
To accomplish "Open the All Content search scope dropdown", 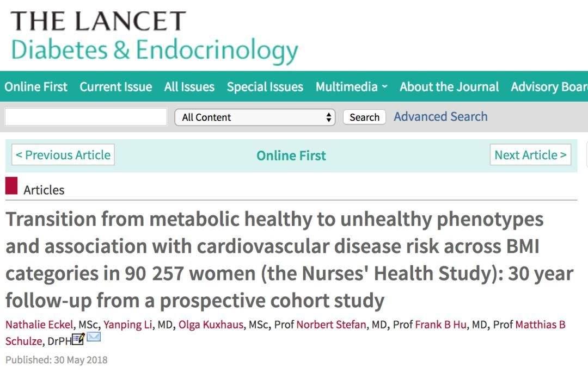I will tap(254, 117).
